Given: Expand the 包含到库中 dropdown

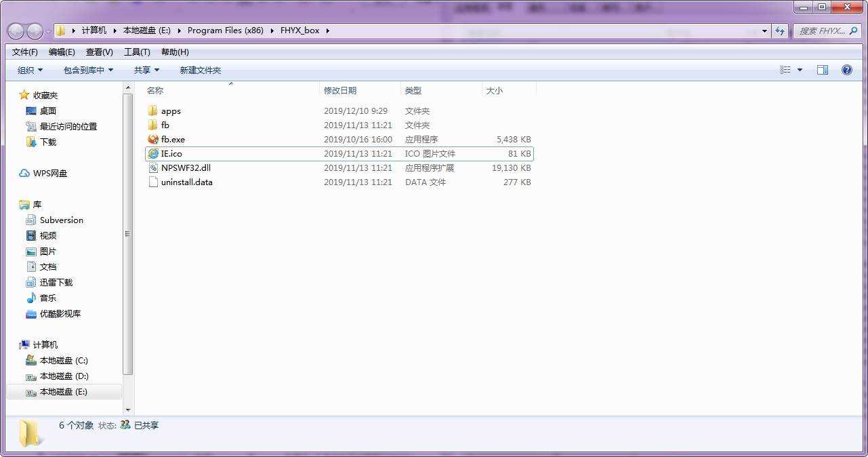Looking at the screenshot, I should pyautogui.click(x=88, y=71).
